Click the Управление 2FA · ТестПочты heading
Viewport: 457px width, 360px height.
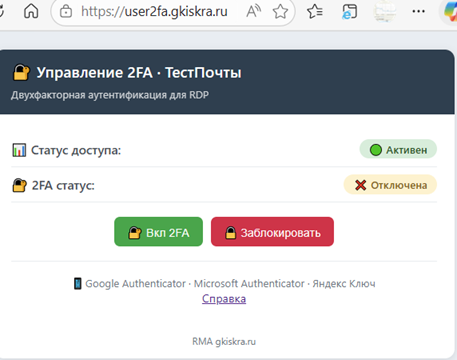[x=139, y=73]
